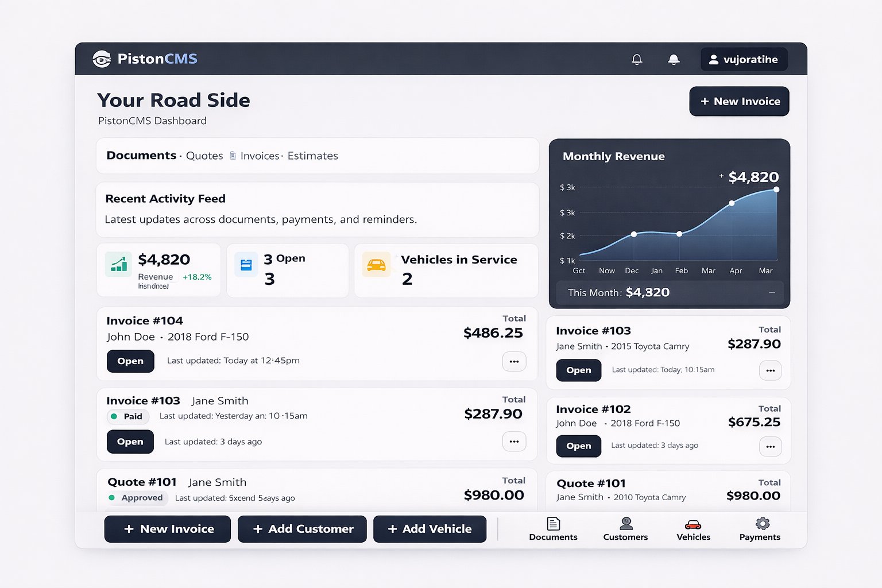Toggle the Open badge on Invoice #104
This screenshot has width=882, height=588.
tap(130, 361)
